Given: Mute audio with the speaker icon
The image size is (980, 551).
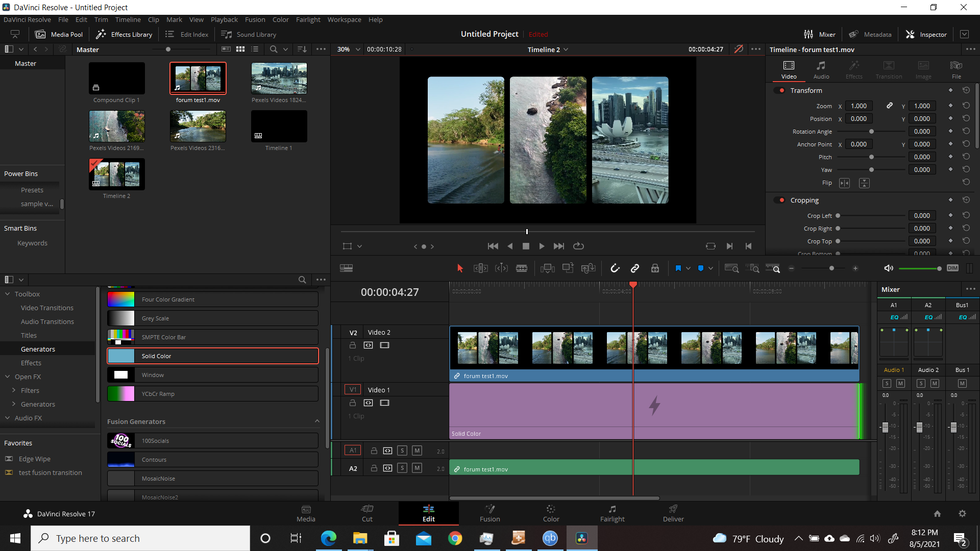Looking at the screenshot, I should (x=889, y=268).
